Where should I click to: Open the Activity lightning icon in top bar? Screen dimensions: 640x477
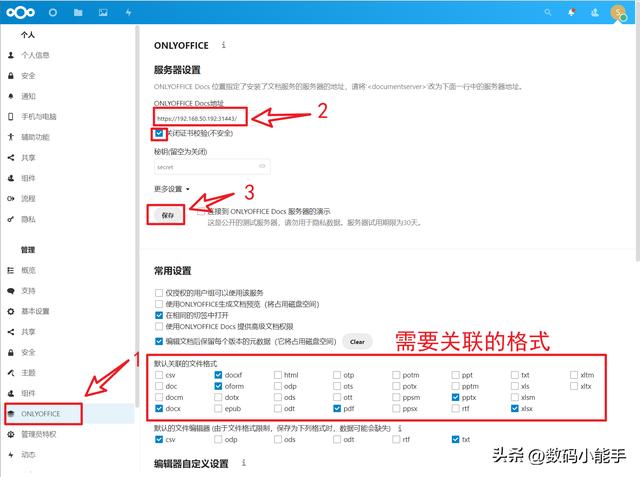tap(128, 12)
